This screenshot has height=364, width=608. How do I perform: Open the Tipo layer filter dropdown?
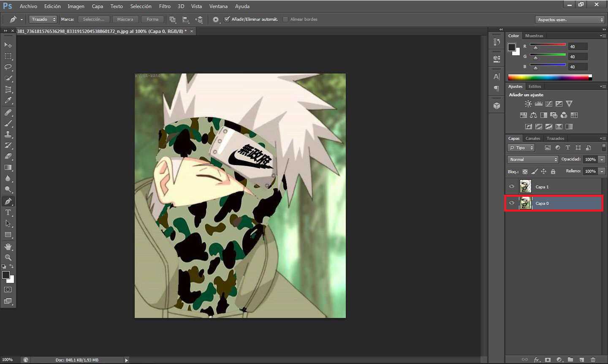pyautogui.click(x=521, y=148)
